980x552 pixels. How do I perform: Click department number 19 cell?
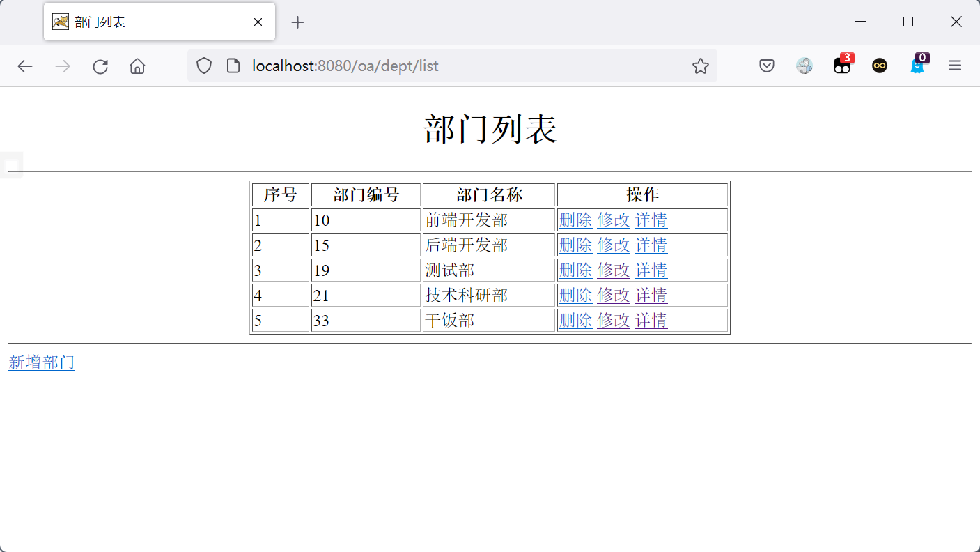366,270
